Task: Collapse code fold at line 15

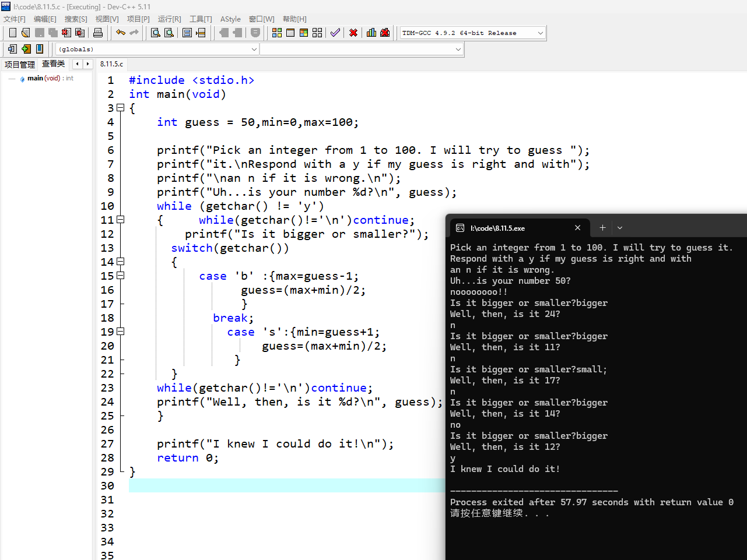Action: [x=121, y=276]
